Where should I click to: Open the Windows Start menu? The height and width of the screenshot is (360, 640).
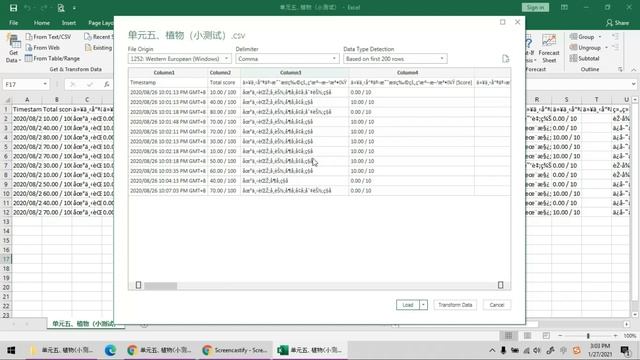11,350
